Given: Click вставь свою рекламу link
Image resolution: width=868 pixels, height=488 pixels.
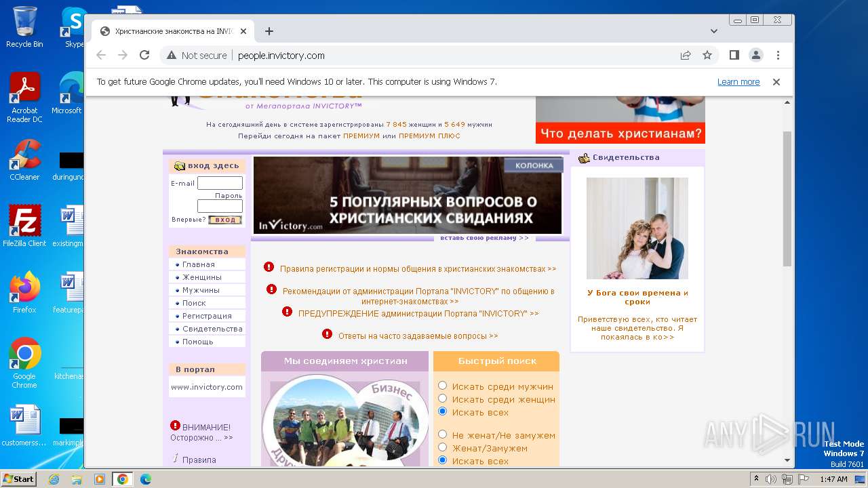Looking at the screenshot, I should pos(484,238).
